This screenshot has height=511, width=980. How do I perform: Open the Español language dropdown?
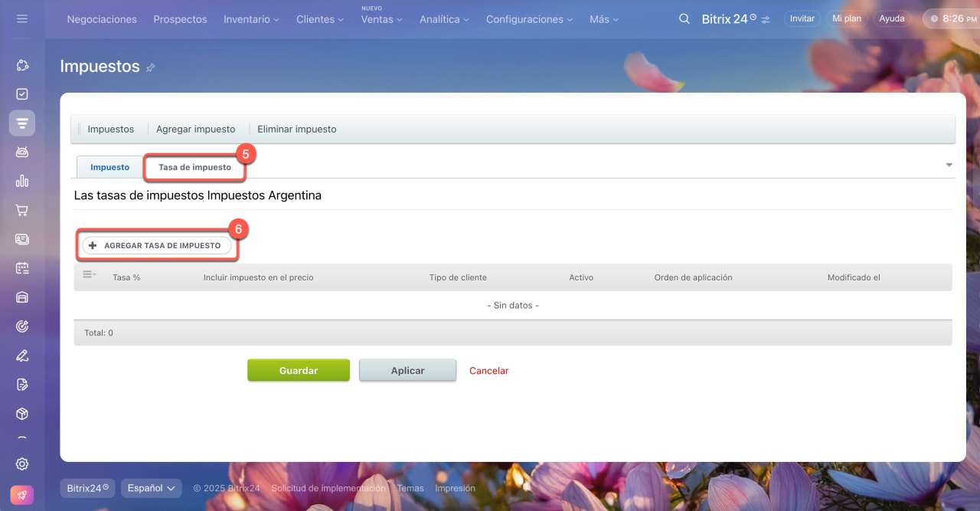150,488
